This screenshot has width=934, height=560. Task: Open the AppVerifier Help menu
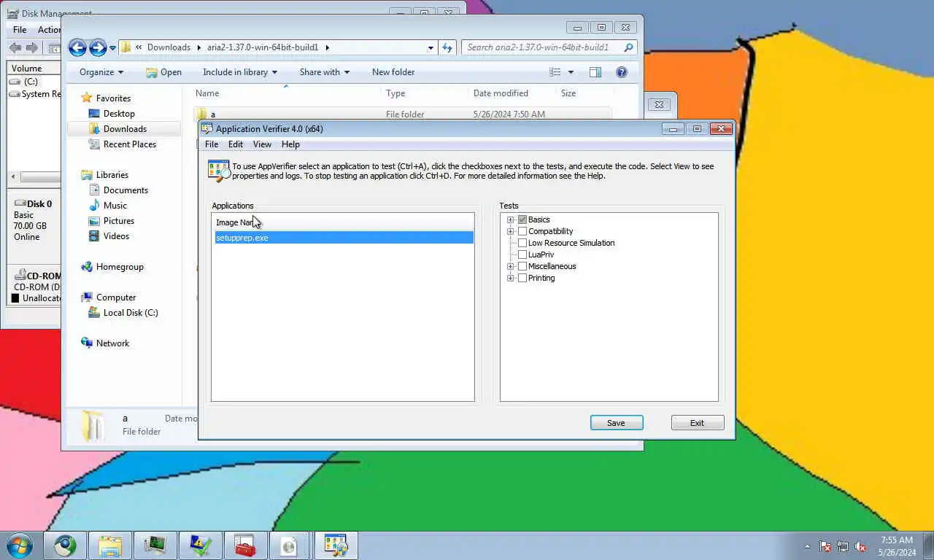click(290, 144)
